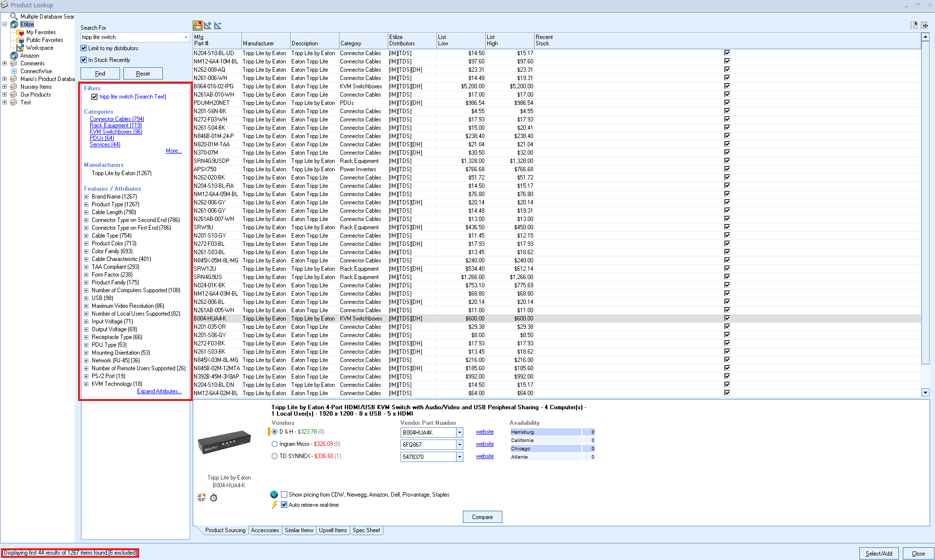The width and height of the screenshot is (935, 560).
Task: Uncheck Limit to my distributors
Action: (84, 48)
